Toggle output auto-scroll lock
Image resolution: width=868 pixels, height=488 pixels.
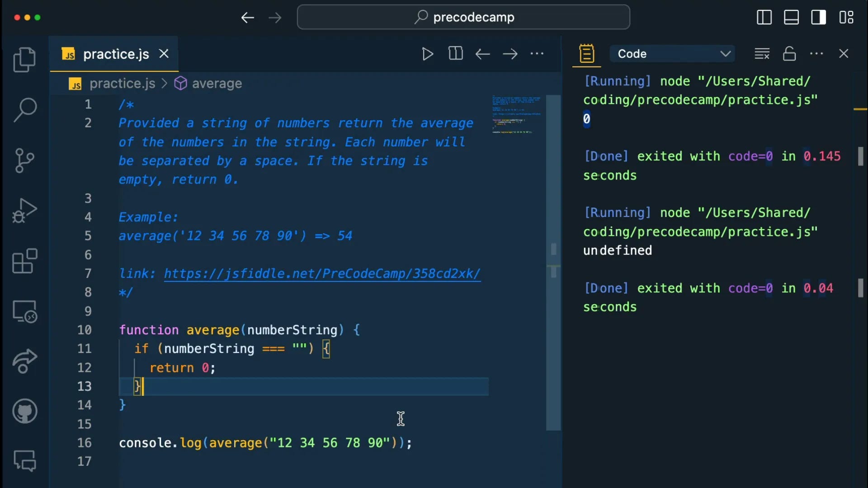point(789,54)
